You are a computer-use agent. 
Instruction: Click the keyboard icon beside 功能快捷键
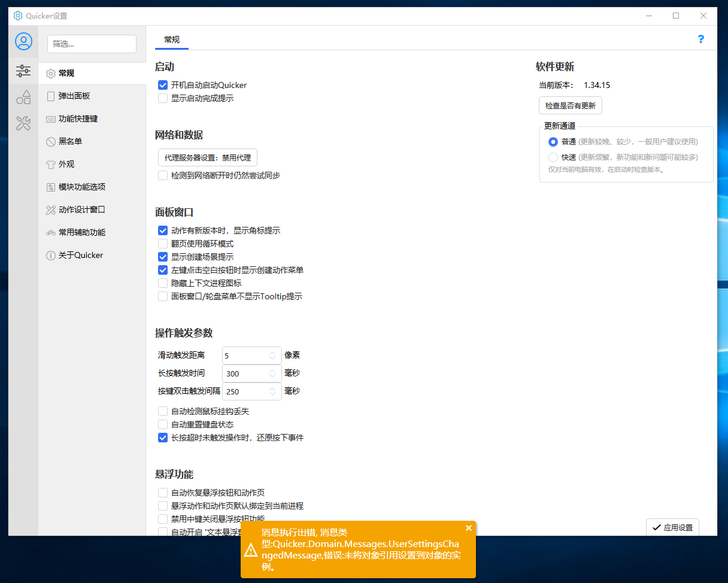pos(51,119)
